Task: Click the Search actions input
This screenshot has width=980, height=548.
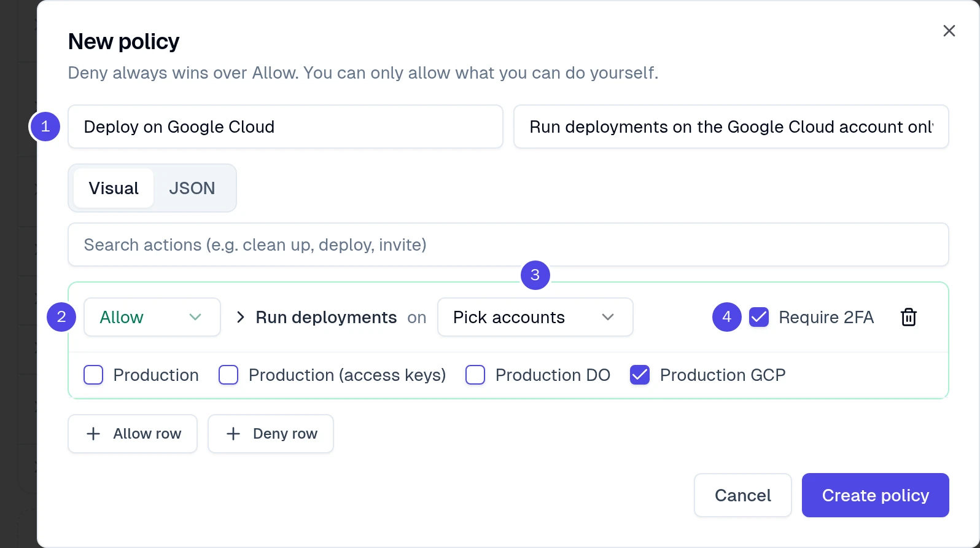Action: [508, 245]
